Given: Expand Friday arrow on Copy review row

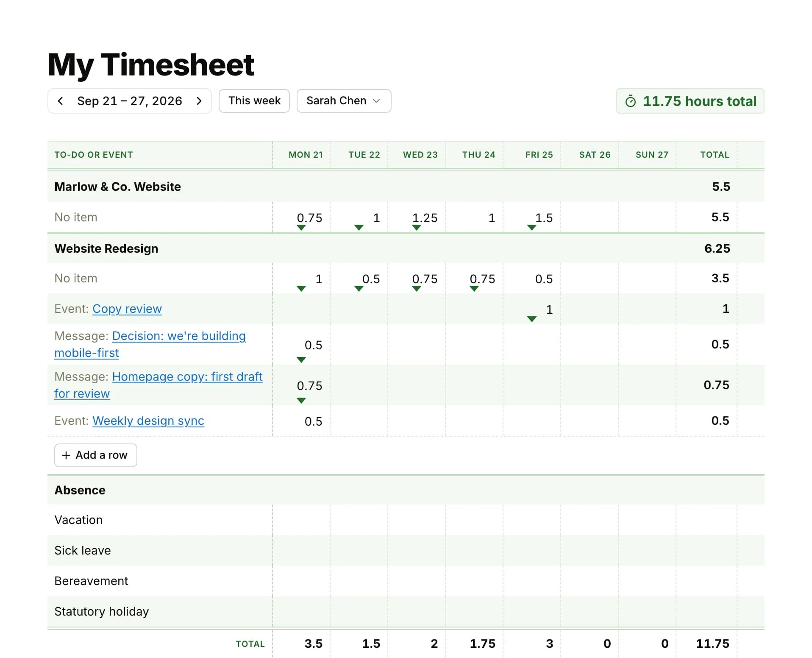Looking at the screenshot, I should (x=532, y=319).
